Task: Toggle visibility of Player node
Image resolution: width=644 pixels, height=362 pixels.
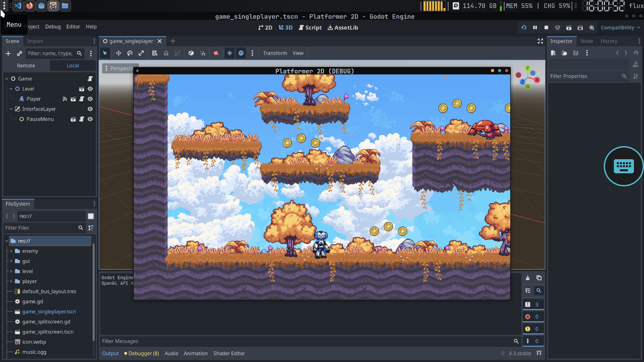Action: [90, 99]
